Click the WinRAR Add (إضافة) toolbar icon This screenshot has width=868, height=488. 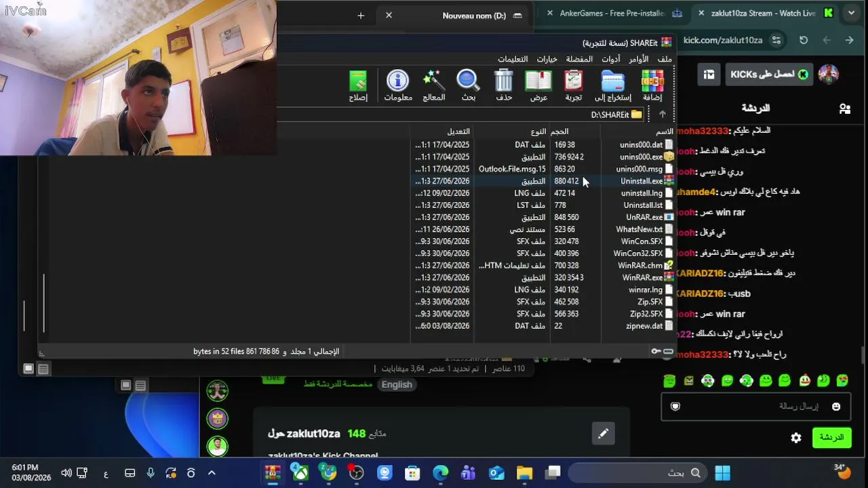(x=652, y=86)
